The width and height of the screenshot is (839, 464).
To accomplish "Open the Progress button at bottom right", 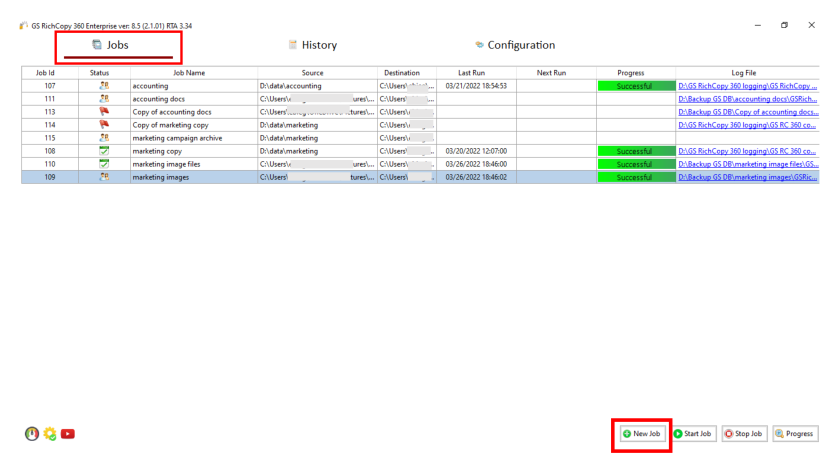I will pos(795,433).
